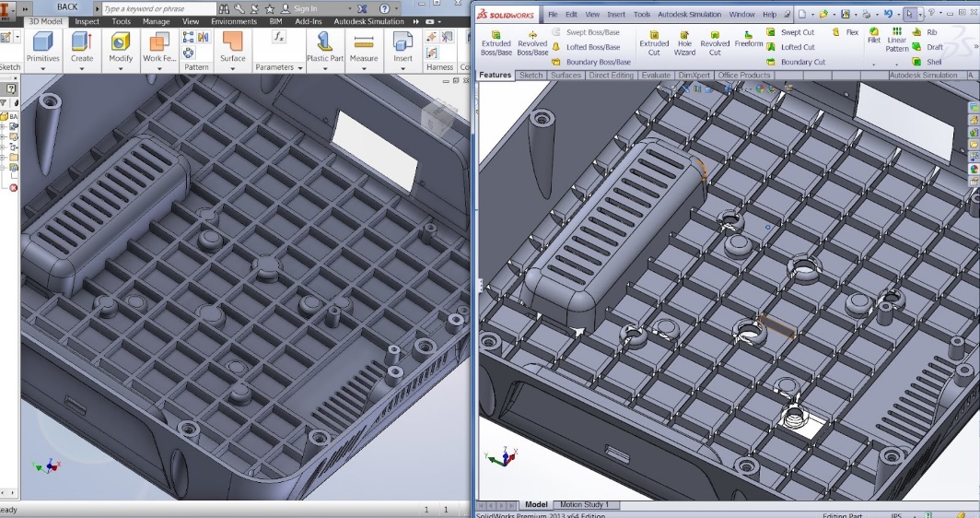
Task: Click Sign In in Inventor title bar
Action: [x=305, y=9]
